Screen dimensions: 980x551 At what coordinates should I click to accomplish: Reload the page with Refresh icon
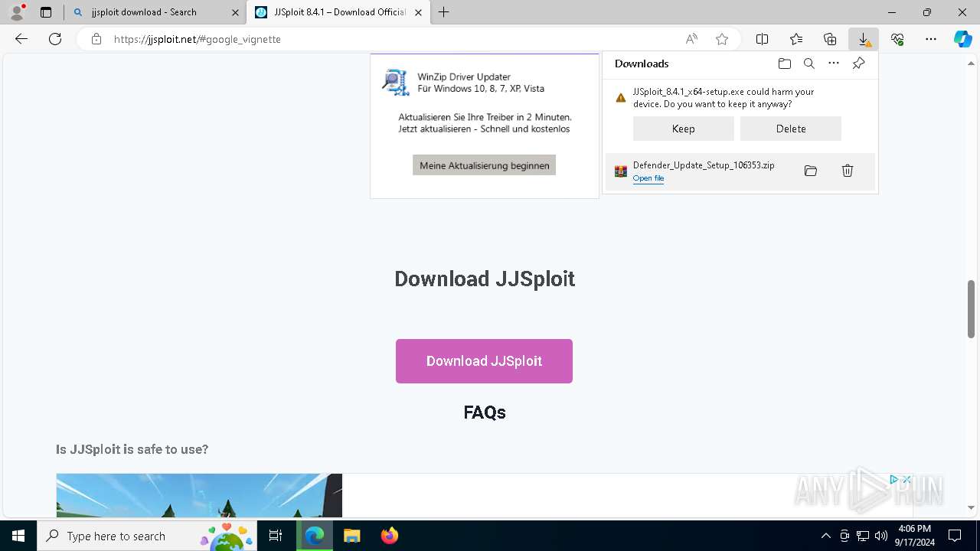coord(55,39)
